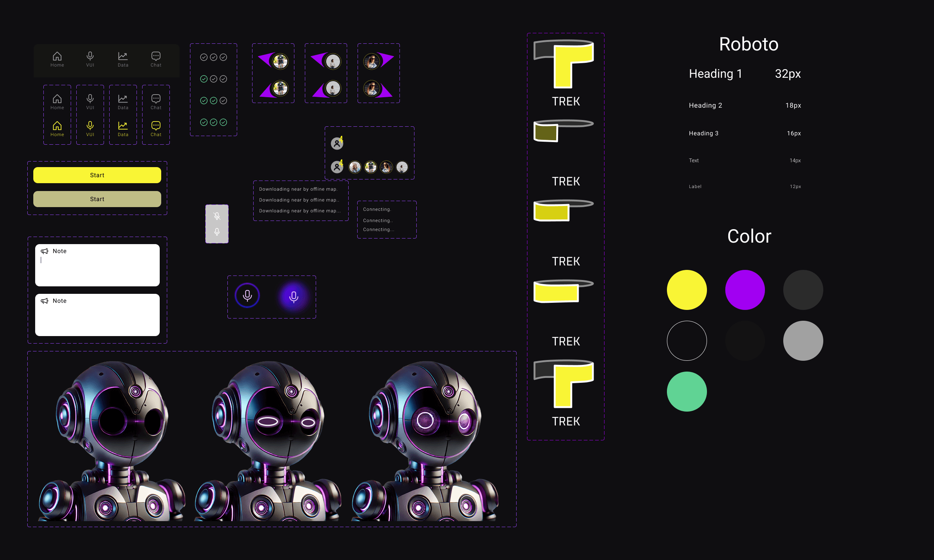Screen dimensions: 934x560
Task: Select the yellow Data chart icon
Action: (123, 126)
